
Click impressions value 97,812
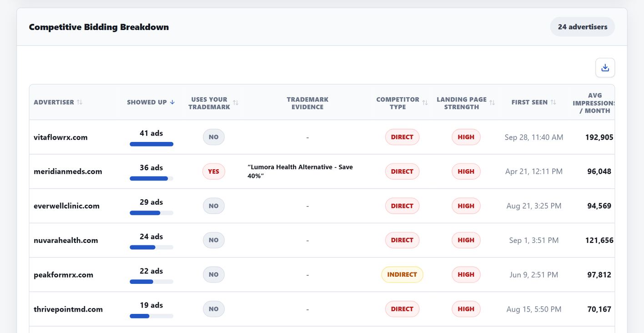[x=599, y=274]
